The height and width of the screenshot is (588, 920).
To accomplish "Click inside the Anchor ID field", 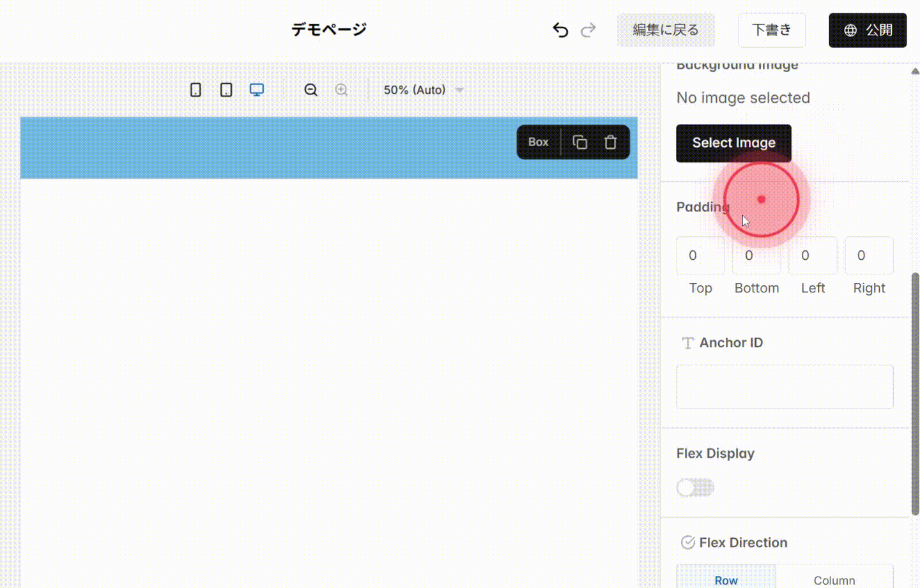I will pyautogui.click(x=785, y=386).
